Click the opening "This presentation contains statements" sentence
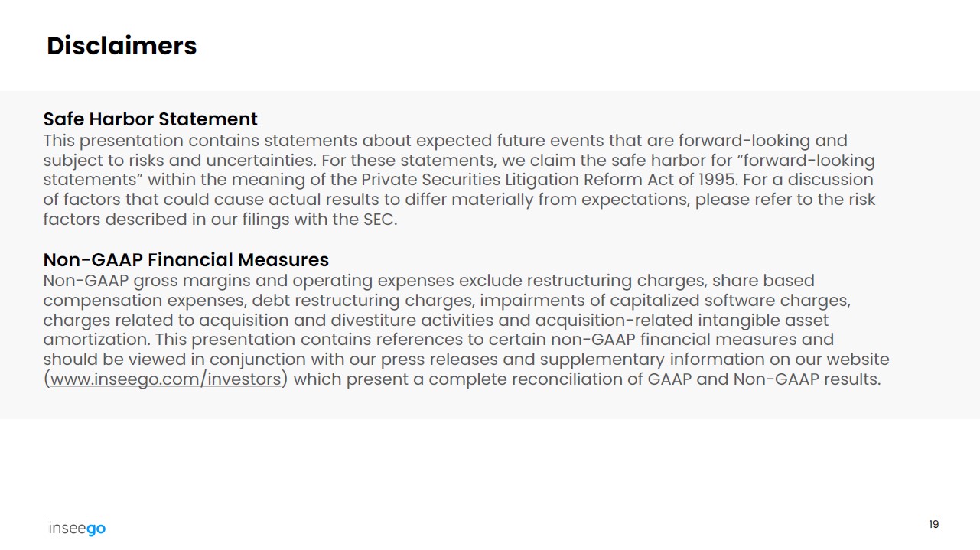The image size is (980, 550). coord(200,141)
